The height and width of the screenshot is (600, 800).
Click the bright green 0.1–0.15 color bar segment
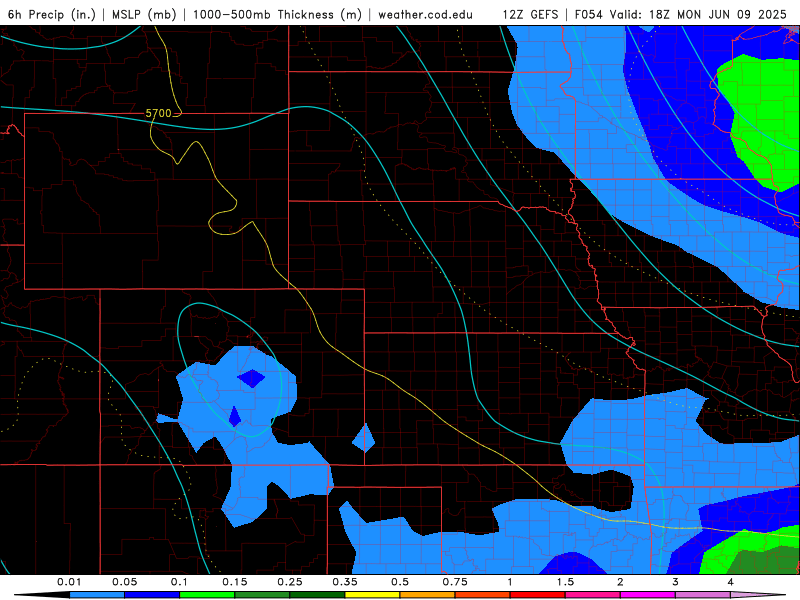pos(207,595)
